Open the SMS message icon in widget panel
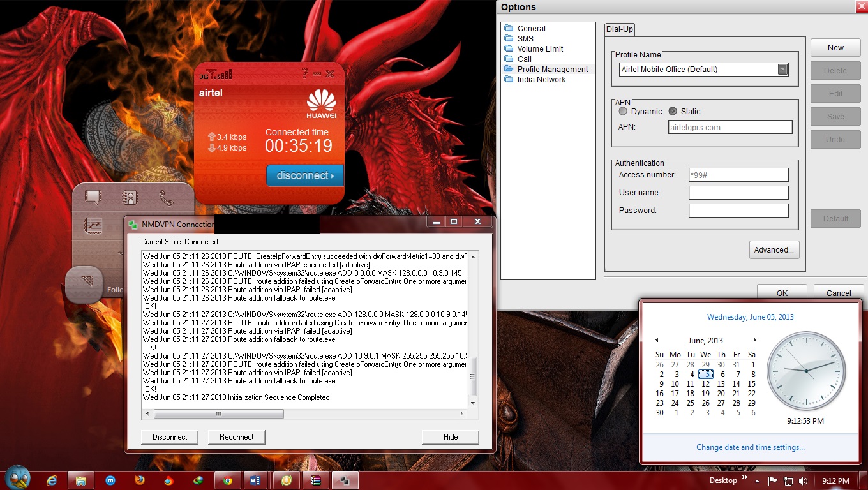Viewport: 868px width, 490px height. pyautogui.click(x=93, y=198)
